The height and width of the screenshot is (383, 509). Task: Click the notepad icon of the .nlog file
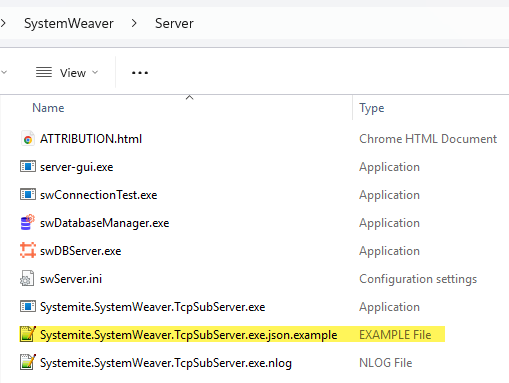click(28, 362)
